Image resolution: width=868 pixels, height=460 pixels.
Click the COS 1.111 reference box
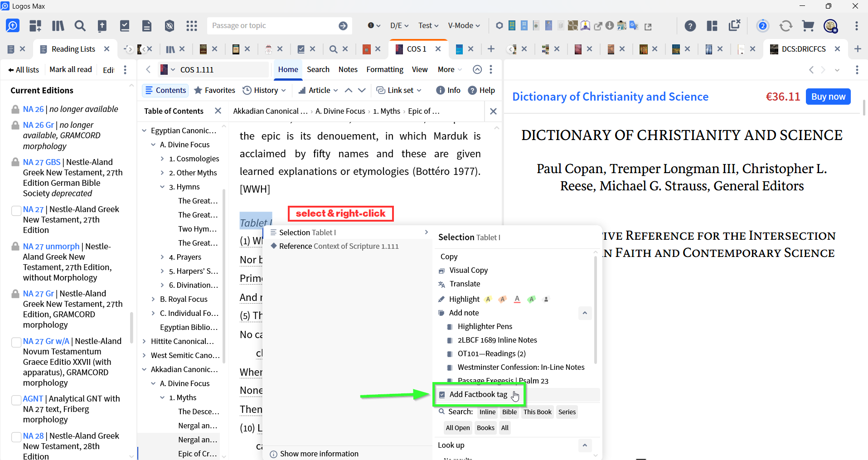click(213, 69)
